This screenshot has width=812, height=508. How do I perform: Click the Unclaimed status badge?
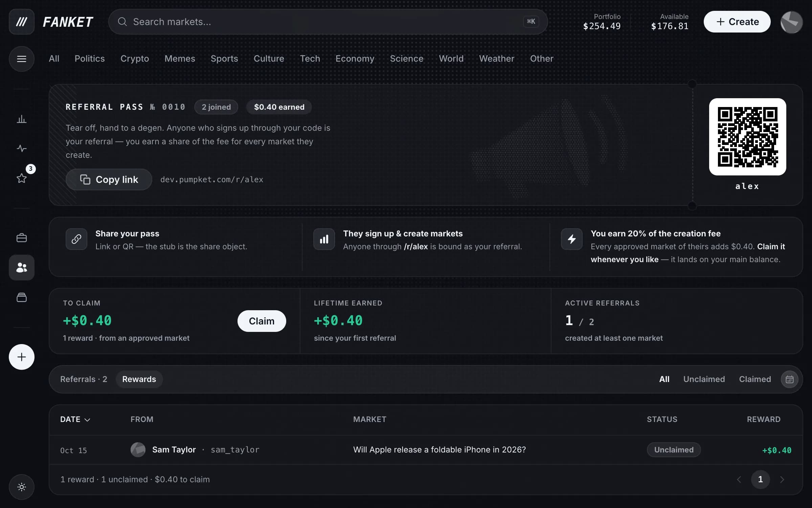pyautogui.click(x=674, y=450)
